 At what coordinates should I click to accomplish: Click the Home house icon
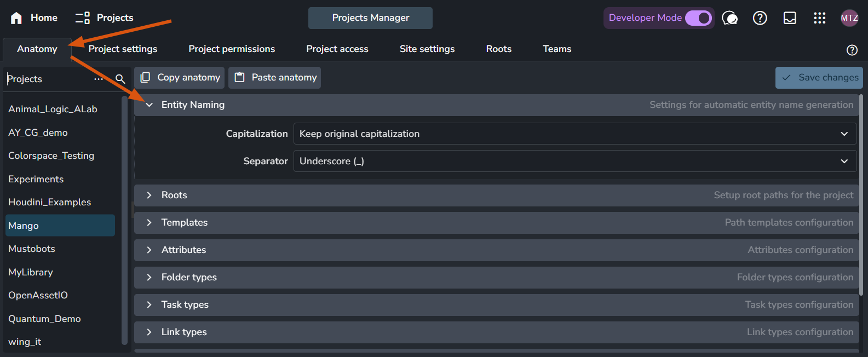click(x=16, y=18)
